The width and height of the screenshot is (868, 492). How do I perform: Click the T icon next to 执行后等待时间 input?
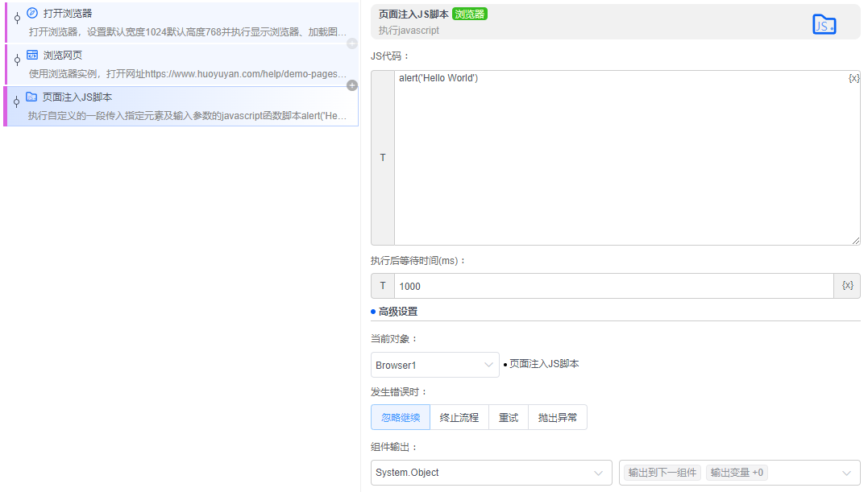point(382,285)
